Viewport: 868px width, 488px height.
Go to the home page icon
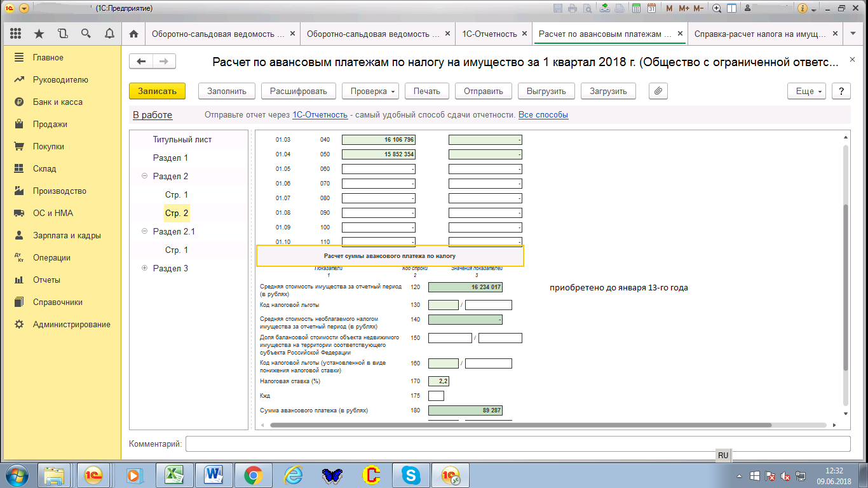coord(133,34)
